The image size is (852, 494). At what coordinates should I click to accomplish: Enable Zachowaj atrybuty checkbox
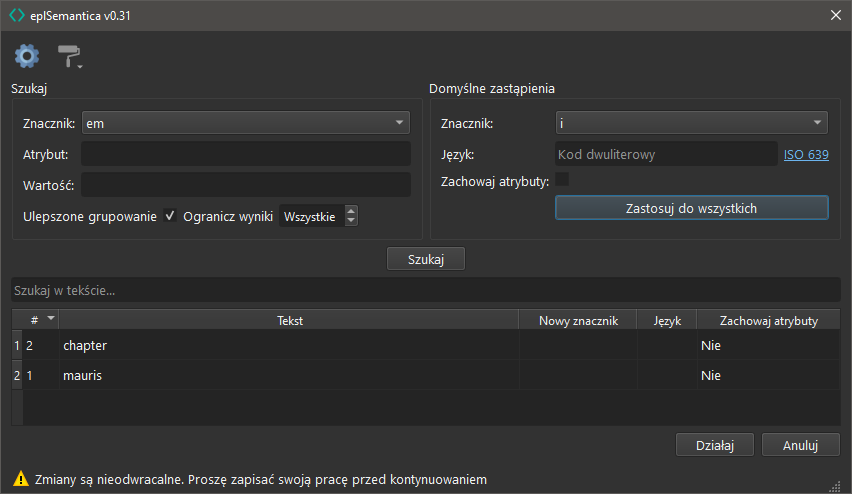pyautogui.click(x=562, y=180)
